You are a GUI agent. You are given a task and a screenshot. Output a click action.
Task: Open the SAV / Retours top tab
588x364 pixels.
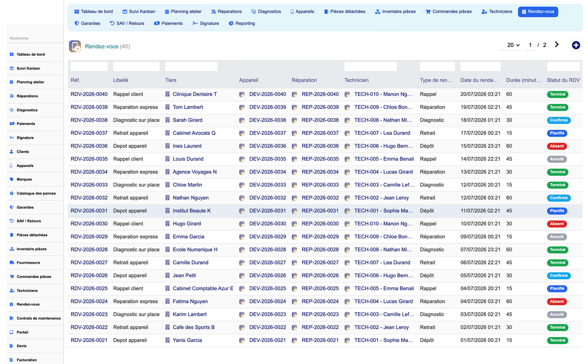tap(127, 23)
